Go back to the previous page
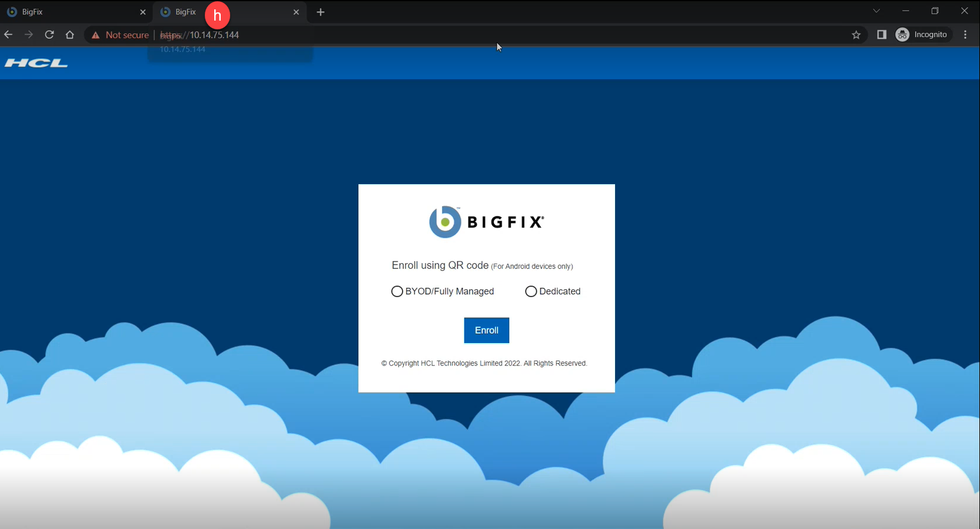980x529 pixels. (8, 35)
